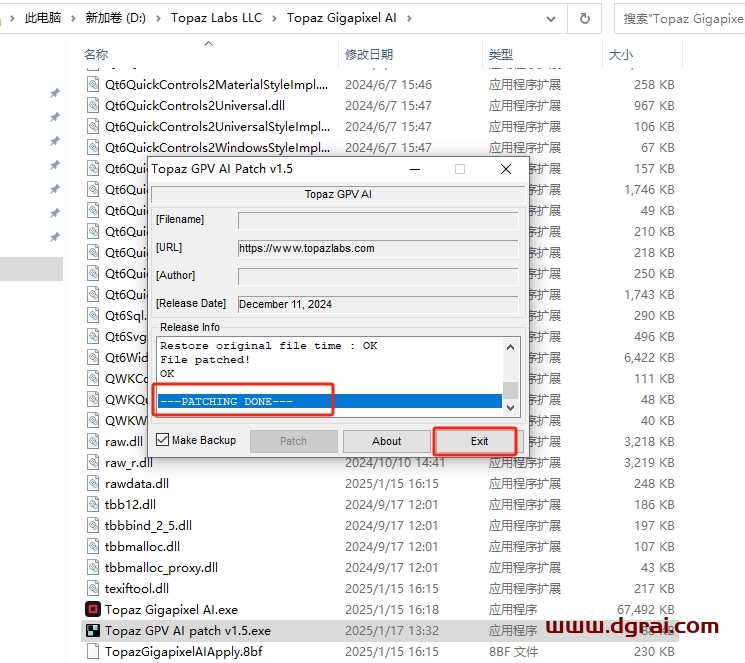Toggle the Make Backup checkbox

pyautogui.click(x=162, y=440)
